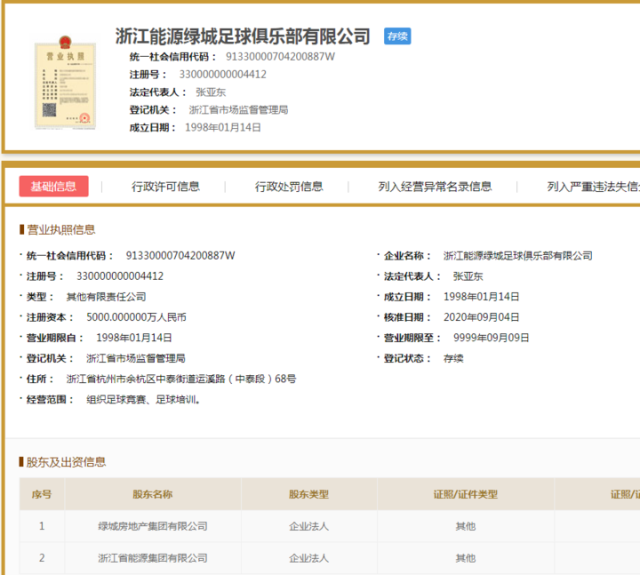Open the 行政处罚信息 tab

[x=288, y=186]
